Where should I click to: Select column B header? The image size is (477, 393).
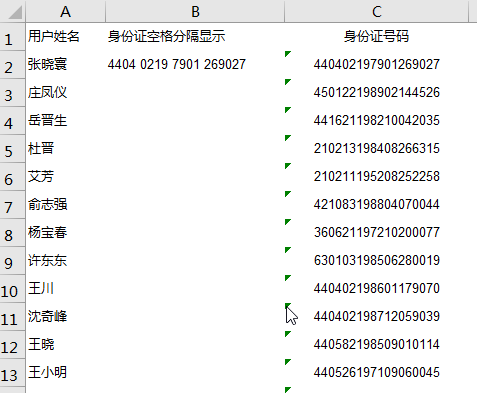pos(195,11)
